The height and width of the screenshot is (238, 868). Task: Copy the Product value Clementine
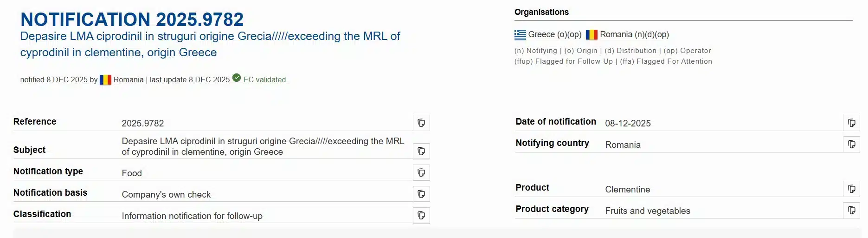(851, 189)
